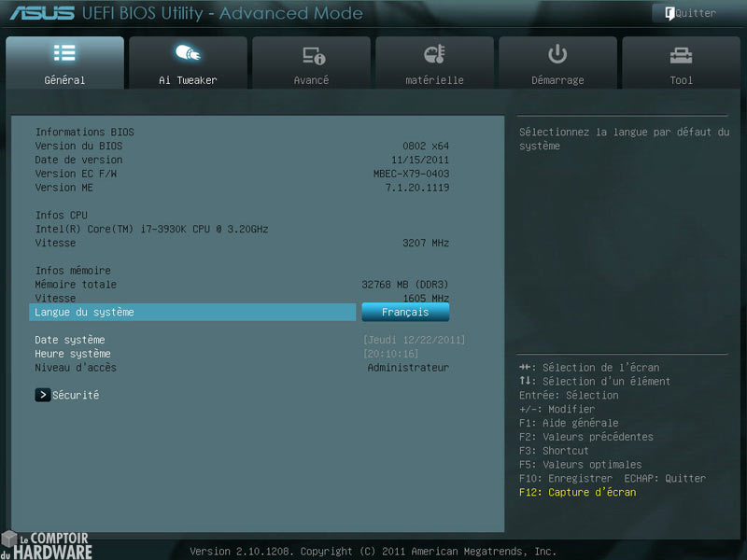Viewport: 747px width, 560px height.
Task: Switch to Démarrage via its text label
Action: pos(557,80)
